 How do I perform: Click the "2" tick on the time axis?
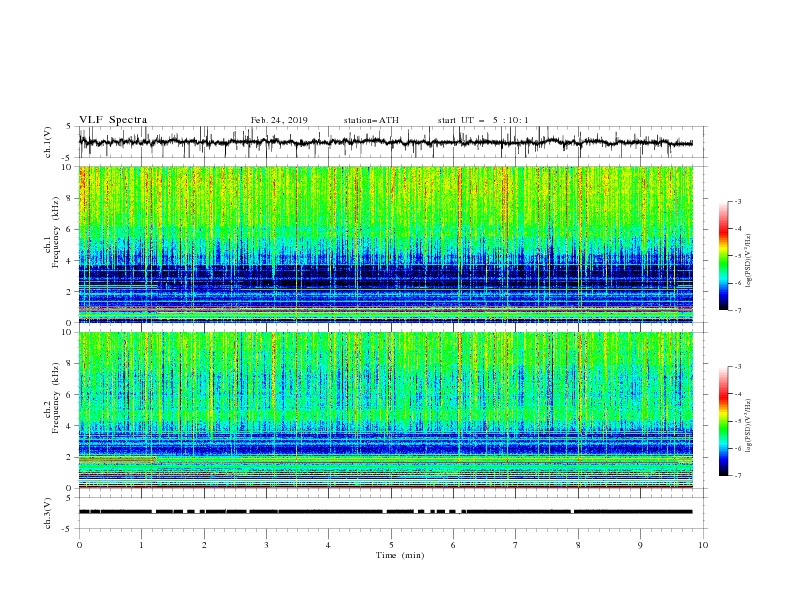(x=204, y=545)
